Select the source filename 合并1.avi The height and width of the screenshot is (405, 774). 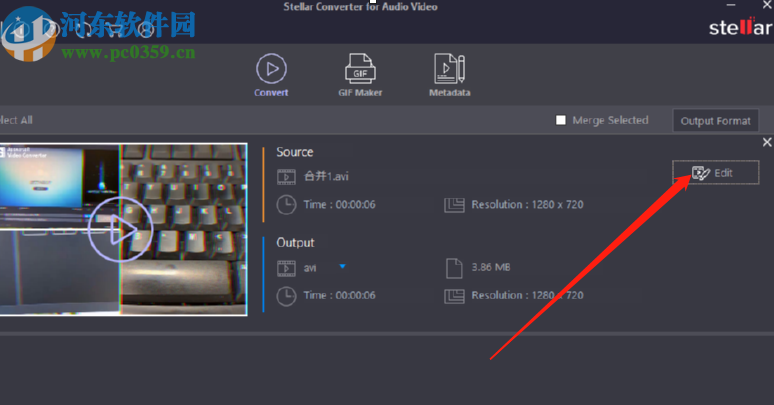click(326, 176)
